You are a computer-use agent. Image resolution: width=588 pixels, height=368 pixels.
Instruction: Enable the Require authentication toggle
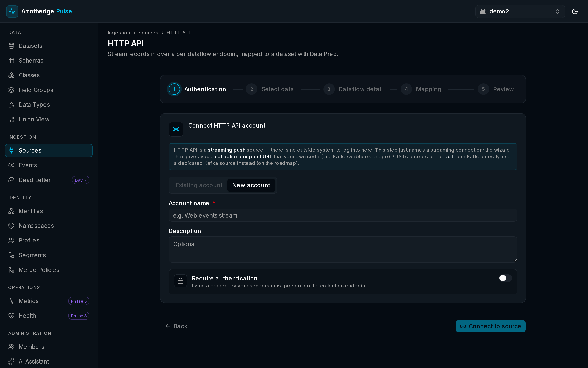[x=505, y=278]
